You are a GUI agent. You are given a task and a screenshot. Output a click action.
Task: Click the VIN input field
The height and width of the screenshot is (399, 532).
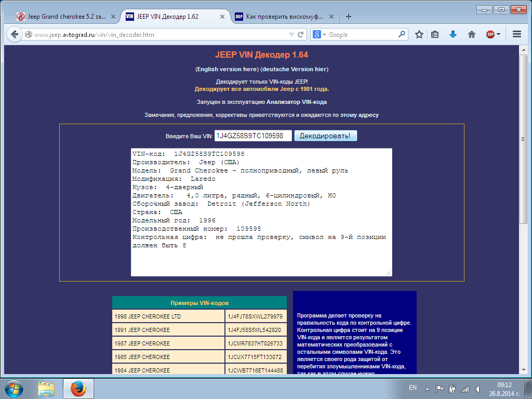pos(253,136)
